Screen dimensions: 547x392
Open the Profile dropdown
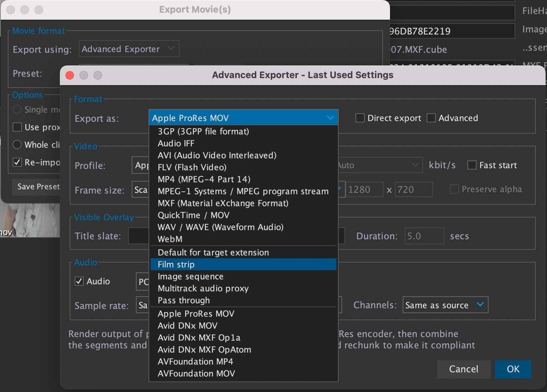[140, 165]
